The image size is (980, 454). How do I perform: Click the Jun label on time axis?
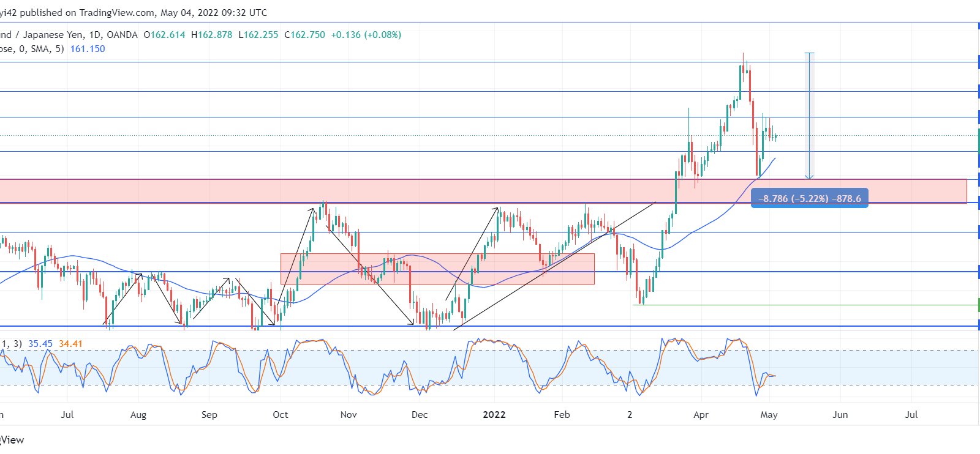[x=840, y=414]
